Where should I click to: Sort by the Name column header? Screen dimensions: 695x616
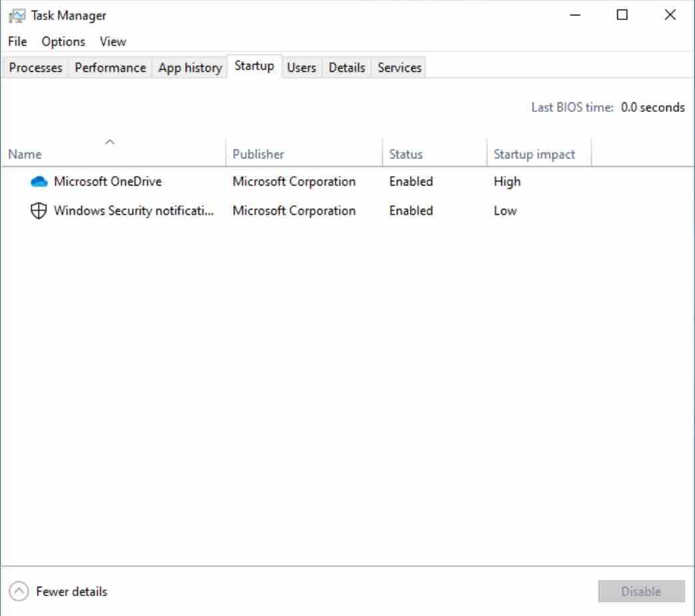[113, 154]
